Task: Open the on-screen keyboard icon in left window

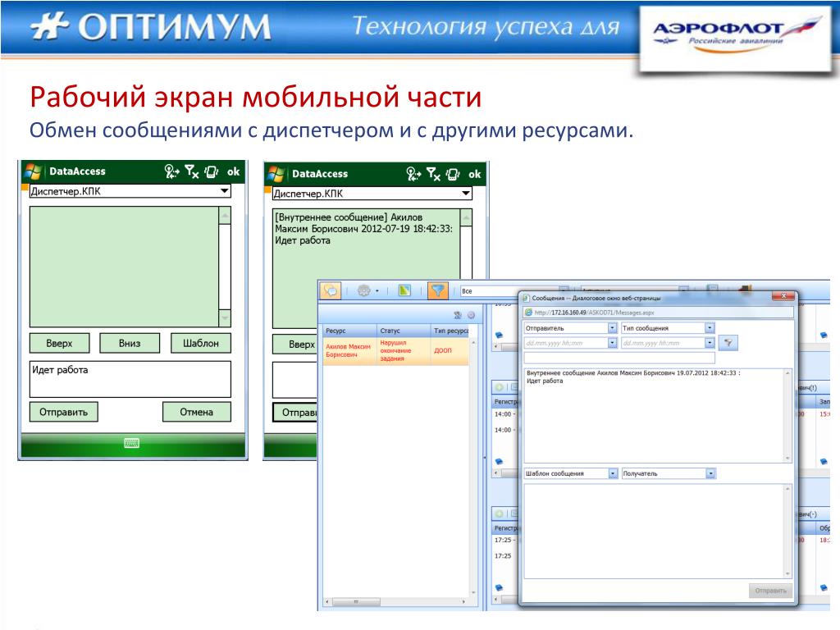Action: click(x=132, y=443)
